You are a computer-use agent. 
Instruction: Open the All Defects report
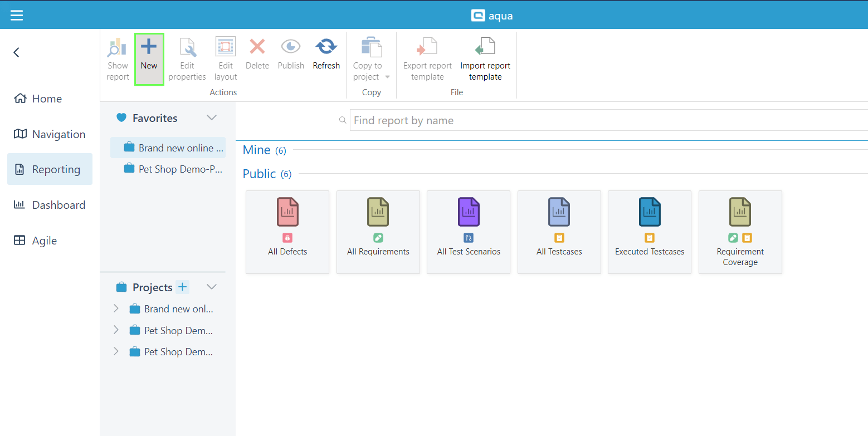pos(287,232)
